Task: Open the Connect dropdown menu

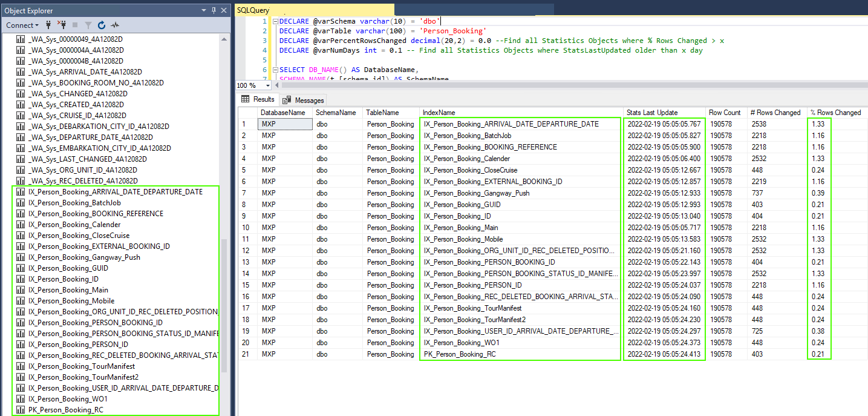Action: tap(22, 25)
